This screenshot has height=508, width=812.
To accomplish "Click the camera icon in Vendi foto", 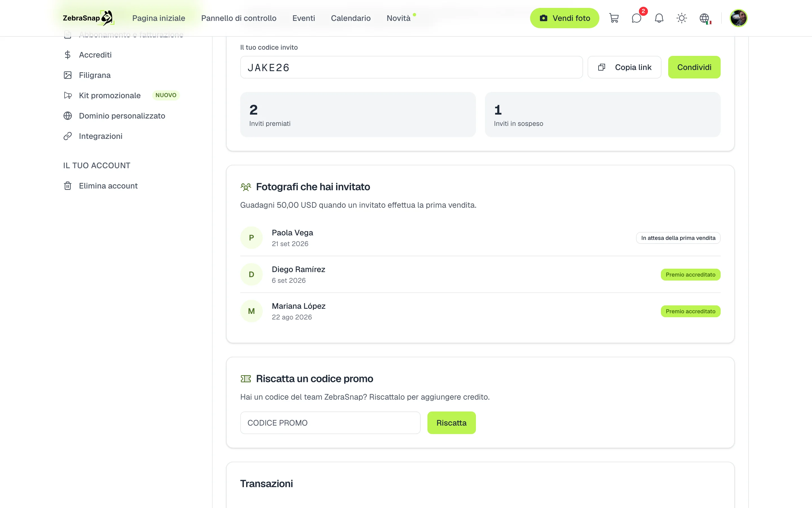I will click(543, 18).
